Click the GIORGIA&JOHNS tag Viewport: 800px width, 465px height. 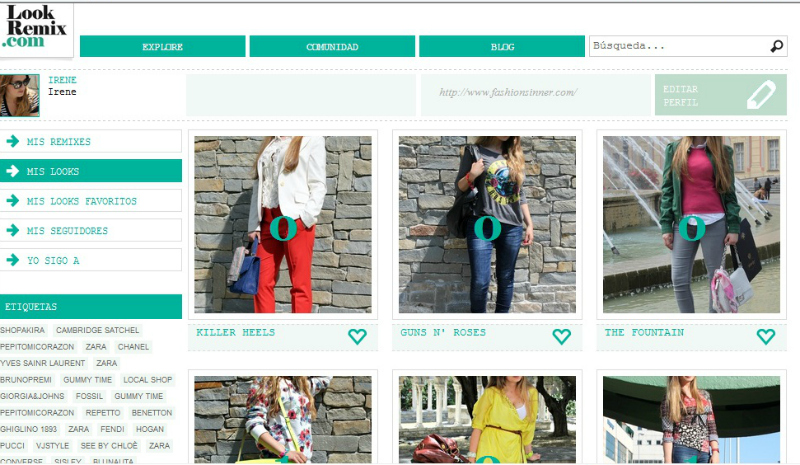click(32, 396)
